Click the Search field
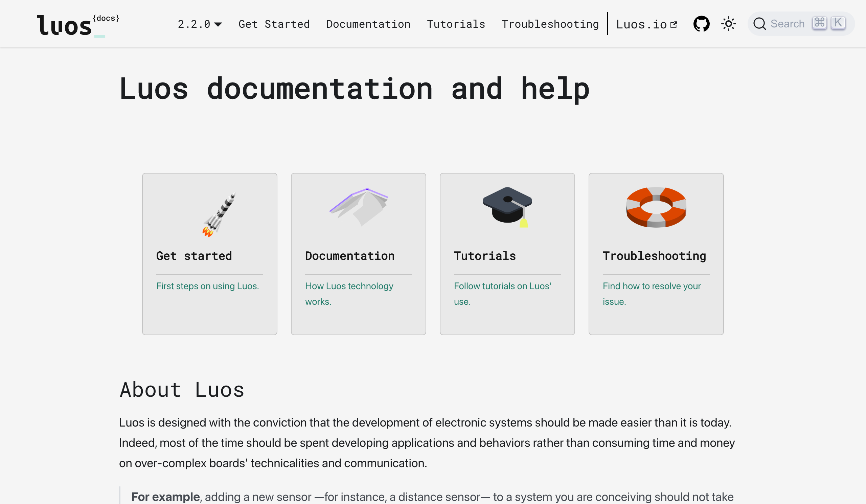Viewport: 866px width, 504px height. coord(801,24)
